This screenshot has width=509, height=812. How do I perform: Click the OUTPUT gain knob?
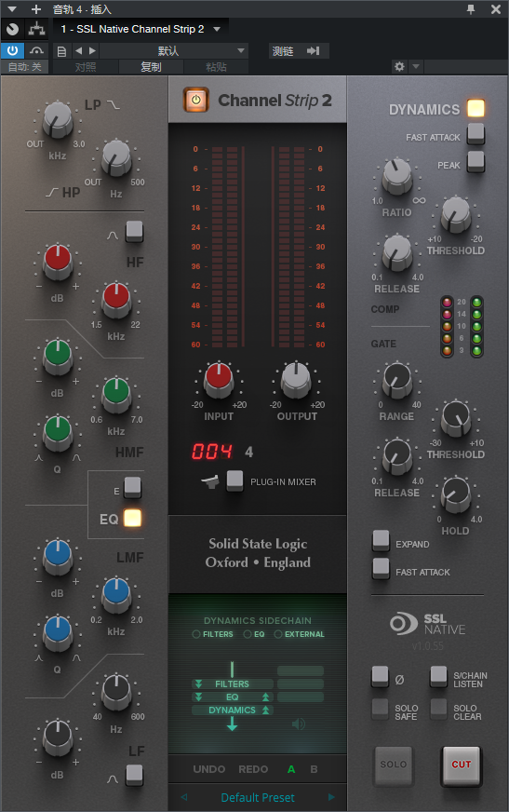coord(297,378)
